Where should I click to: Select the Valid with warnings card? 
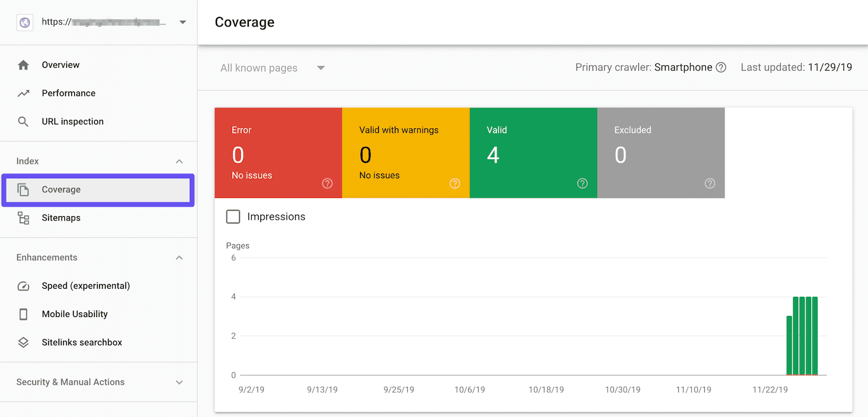point(406,153)
